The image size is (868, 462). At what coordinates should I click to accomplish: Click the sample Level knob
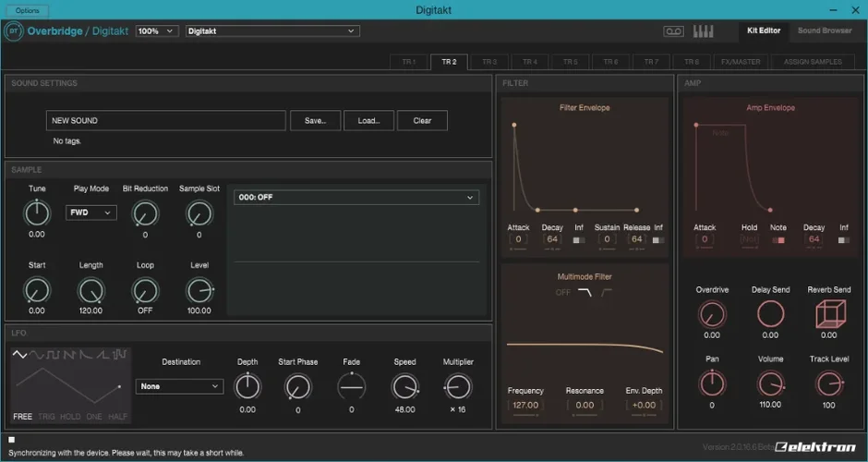(x=199, y=290)
